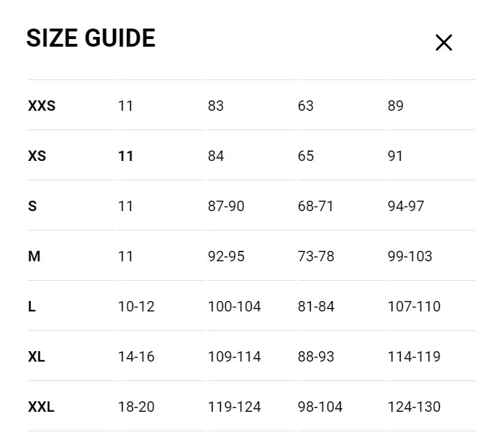Select the 14-16 size cell
The height and width of the screenshot is (448, 492).
[x=136, y=357]
